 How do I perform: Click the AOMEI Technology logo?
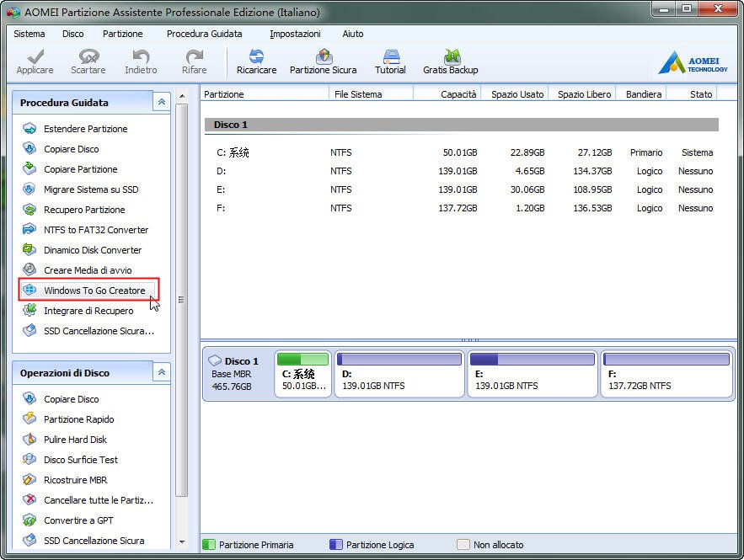693,62
